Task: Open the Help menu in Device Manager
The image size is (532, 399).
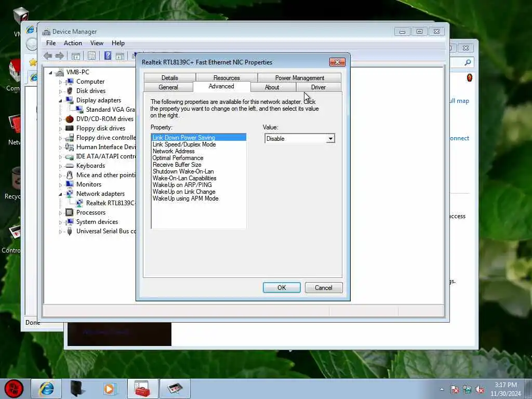Action: pyautogui.click(x=118, y=43)
